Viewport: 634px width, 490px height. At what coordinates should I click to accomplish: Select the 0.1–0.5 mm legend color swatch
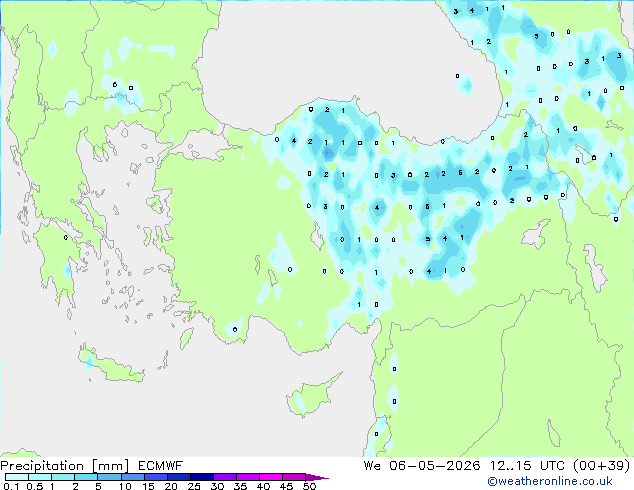[x=17, y=477]
